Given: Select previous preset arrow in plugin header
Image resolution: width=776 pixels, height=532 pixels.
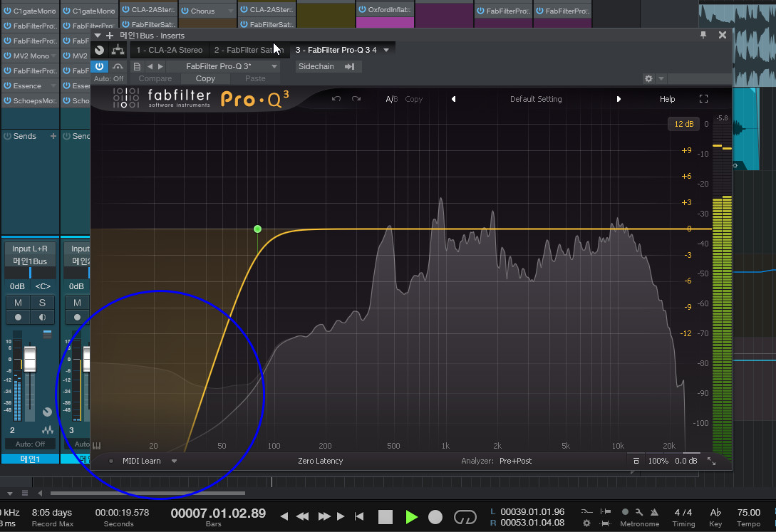Looking at the screenshot, I should coord(150,66).
